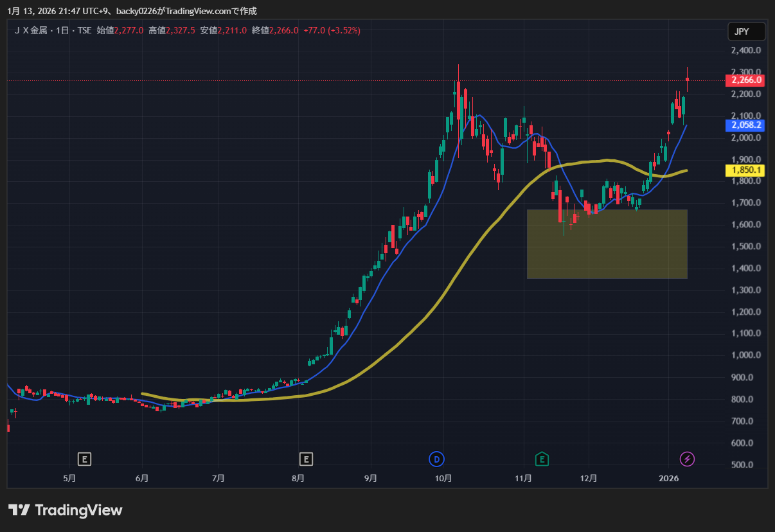Click the earnings E marker near May
Image resolution: width=775 pixels, height=532 pixels.
(84, 459)
